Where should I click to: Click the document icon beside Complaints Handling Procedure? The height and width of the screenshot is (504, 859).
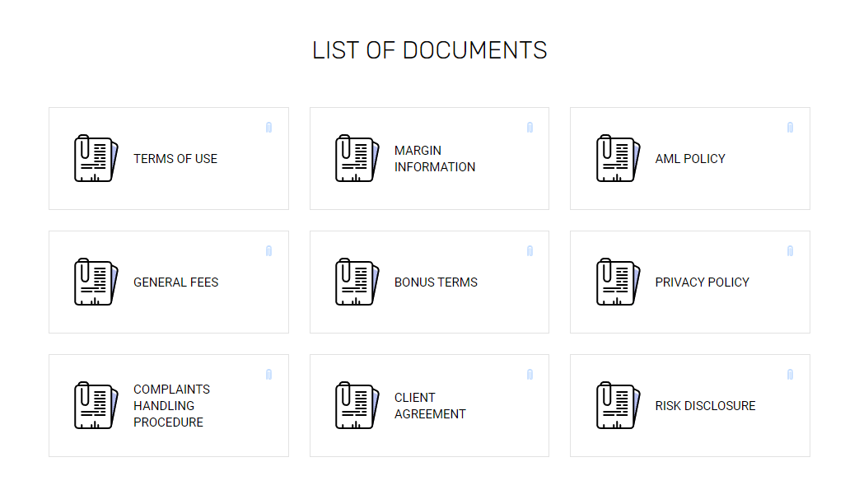(96, 405)
